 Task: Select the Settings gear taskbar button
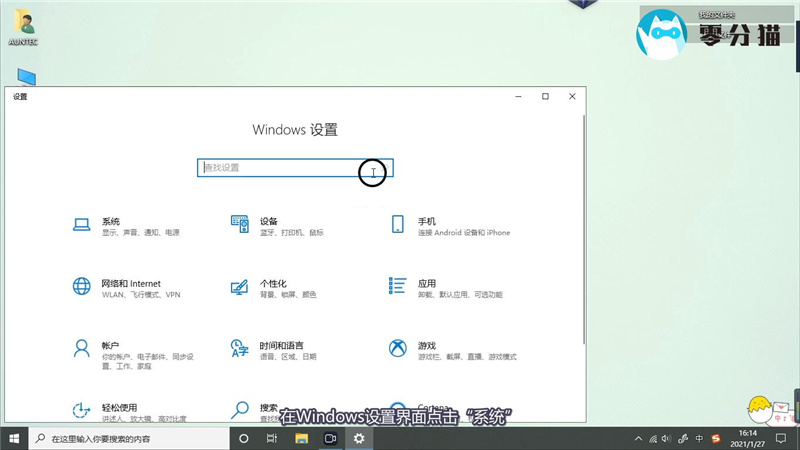point(359,439)
